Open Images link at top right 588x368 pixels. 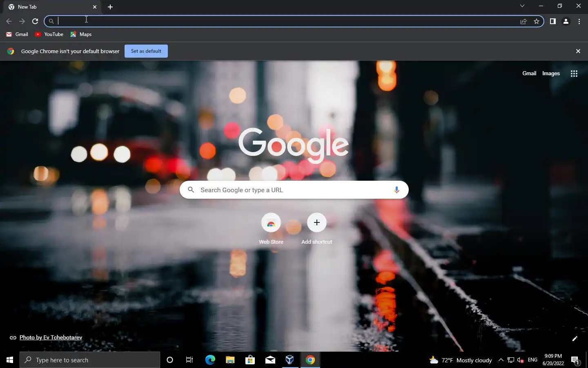coord(551,74)
